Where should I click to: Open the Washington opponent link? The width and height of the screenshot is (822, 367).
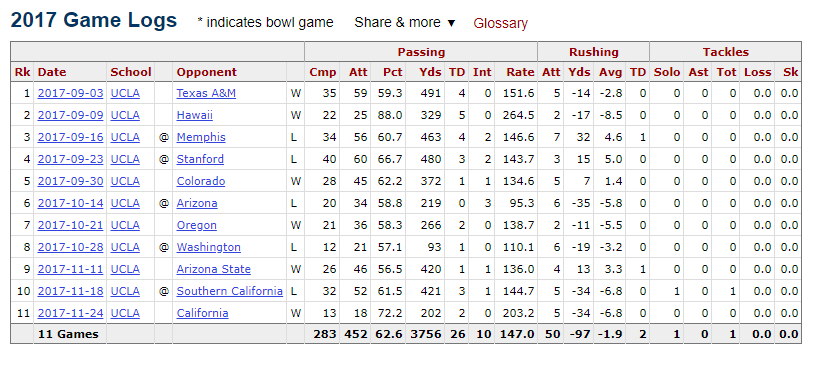pos(209,247)
